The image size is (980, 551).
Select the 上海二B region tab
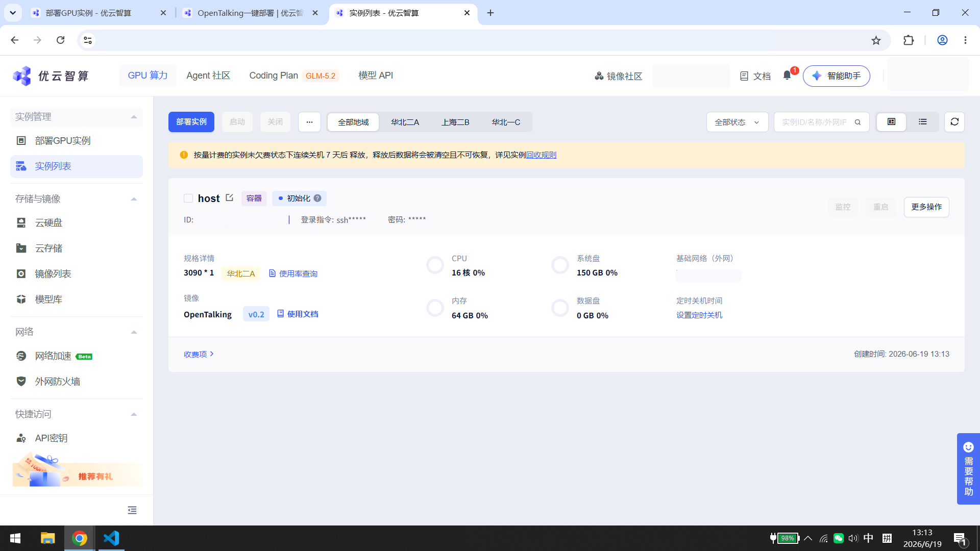455,122
